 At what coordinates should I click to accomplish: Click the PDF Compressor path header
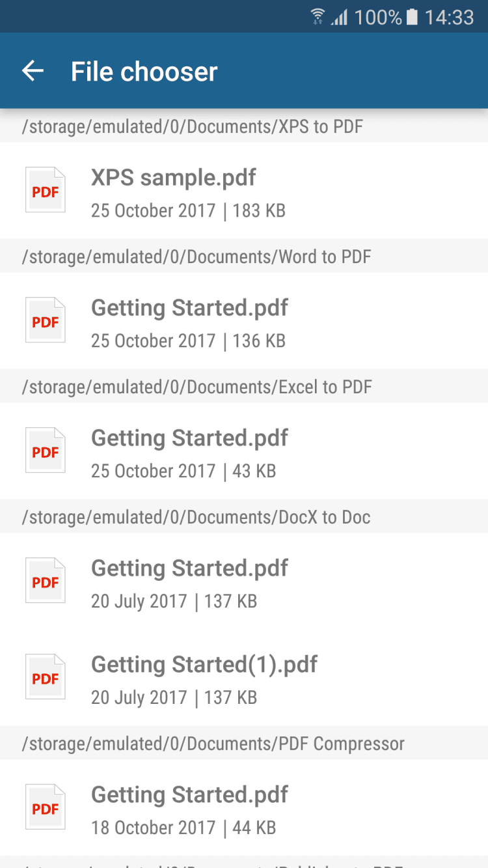tap(213, 744)
